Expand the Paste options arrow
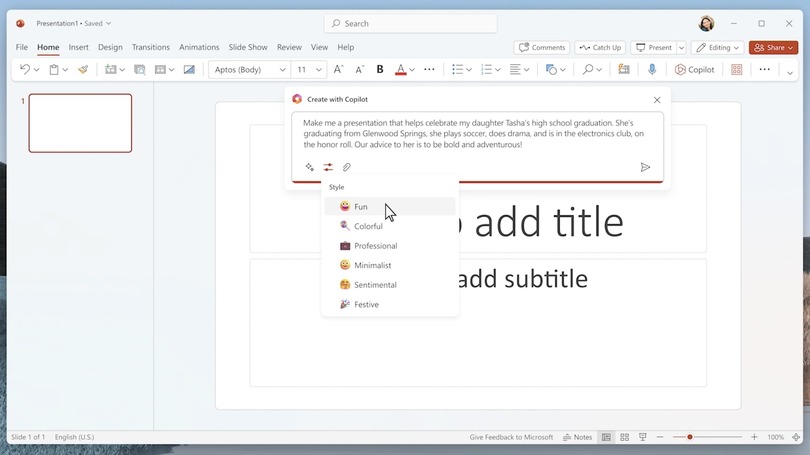This screenshot has width=810, height=455. coord(65,70)
